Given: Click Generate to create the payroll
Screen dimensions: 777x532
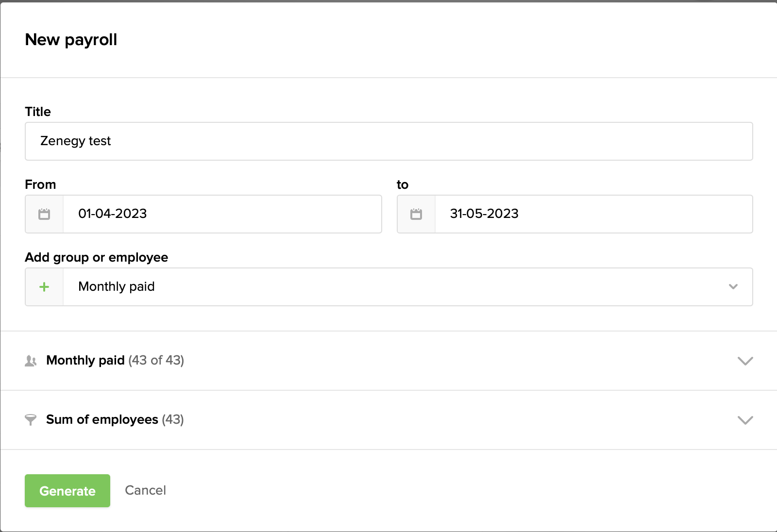Looking at the screenshot, I should tap(68, 491).
